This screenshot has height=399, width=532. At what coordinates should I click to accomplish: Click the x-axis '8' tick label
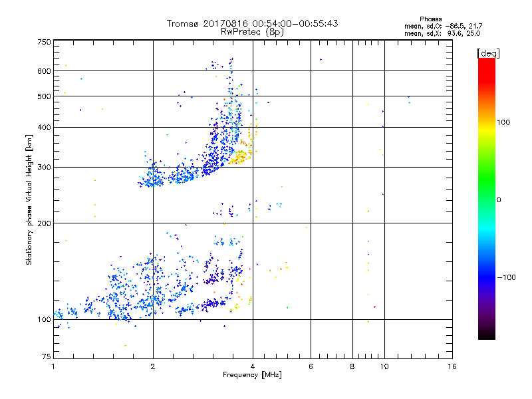coord(352,366)
